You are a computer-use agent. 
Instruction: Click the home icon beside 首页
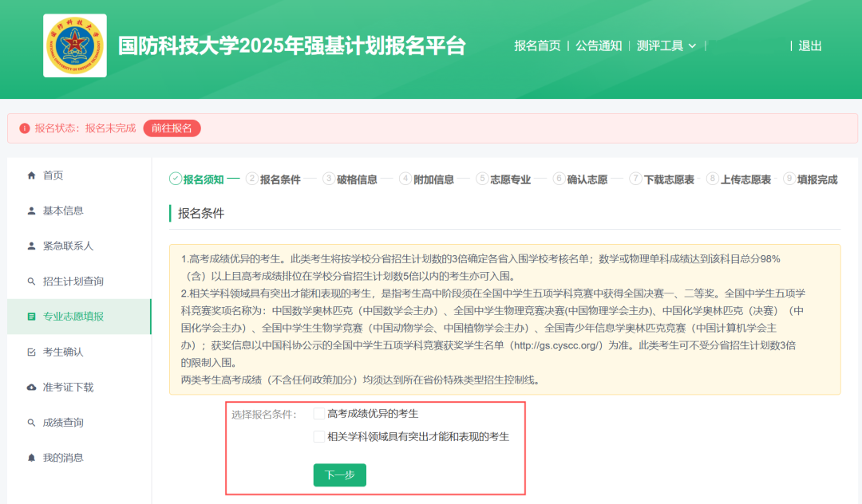coord(31,175)
